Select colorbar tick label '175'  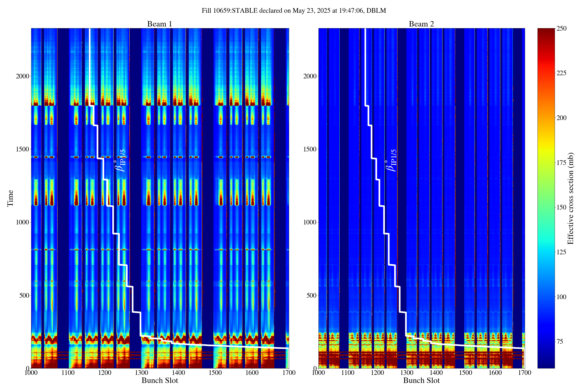tap(562, 163)
